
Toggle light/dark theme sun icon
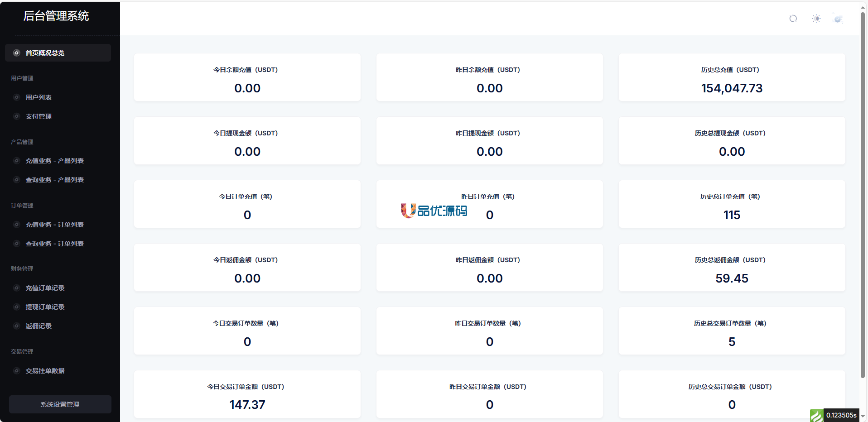point(816,19)
